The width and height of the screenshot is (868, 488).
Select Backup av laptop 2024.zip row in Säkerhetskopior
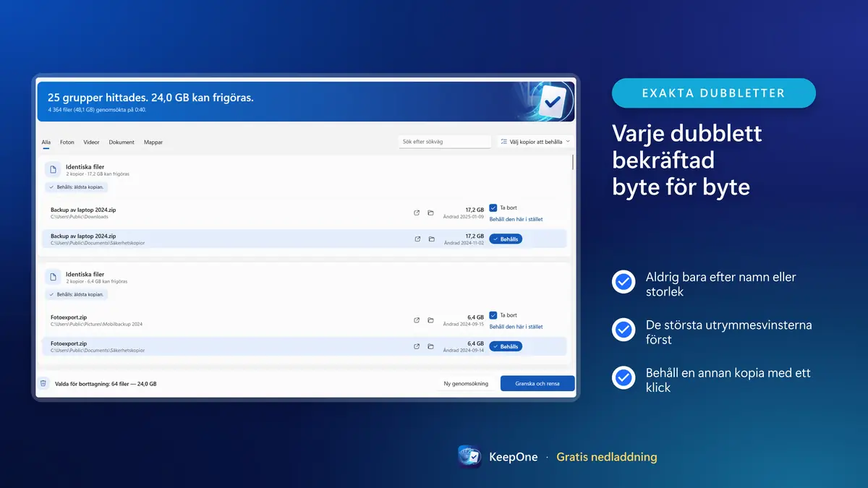click(304, 239)
